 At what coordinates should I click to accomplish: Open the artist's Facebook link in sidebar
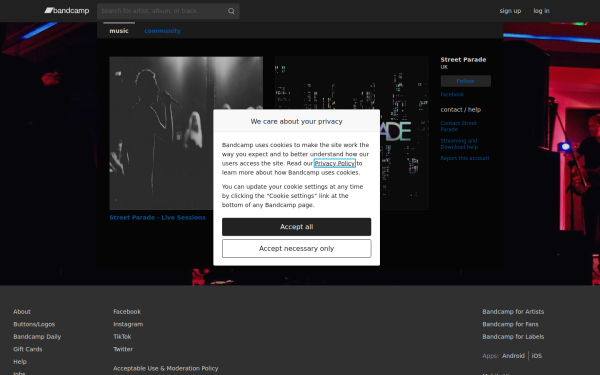tap(452, 95)
